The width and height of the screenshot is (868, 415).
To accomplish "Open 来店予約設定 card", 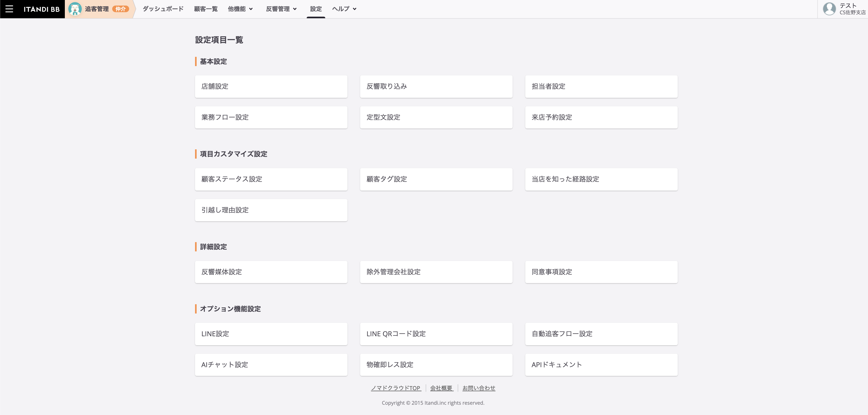I will point(601,117).
